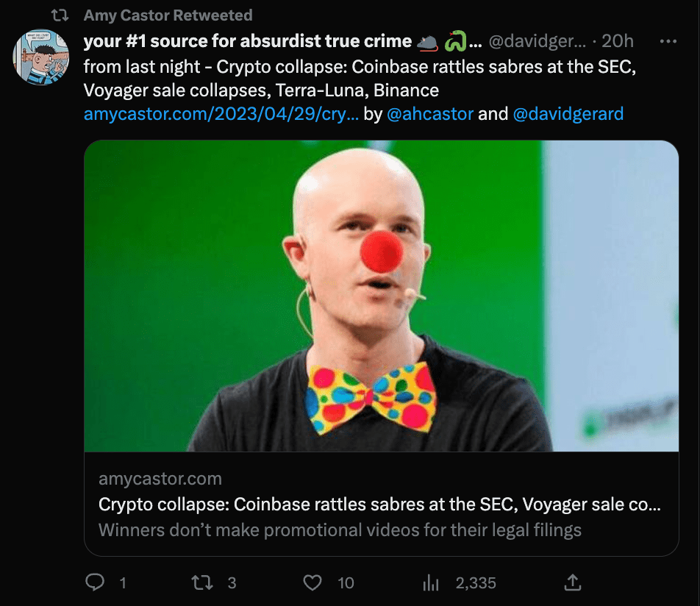Open the "Amy Castor Retweeted" label

click(x=168, y=15)
